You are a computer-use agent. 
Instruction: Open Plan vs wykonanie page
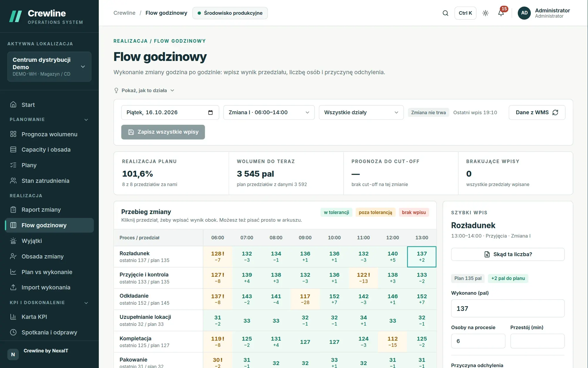[49, 272]
